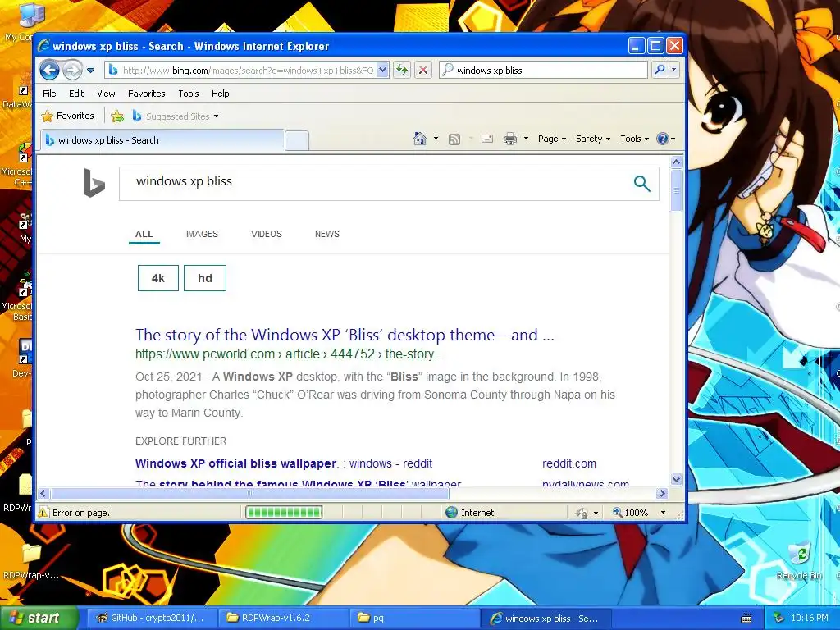Viewport: 840px width, 630px height.
Task: Click the horizontal scrollbar left arrow
Action: [x=44, y=493]
